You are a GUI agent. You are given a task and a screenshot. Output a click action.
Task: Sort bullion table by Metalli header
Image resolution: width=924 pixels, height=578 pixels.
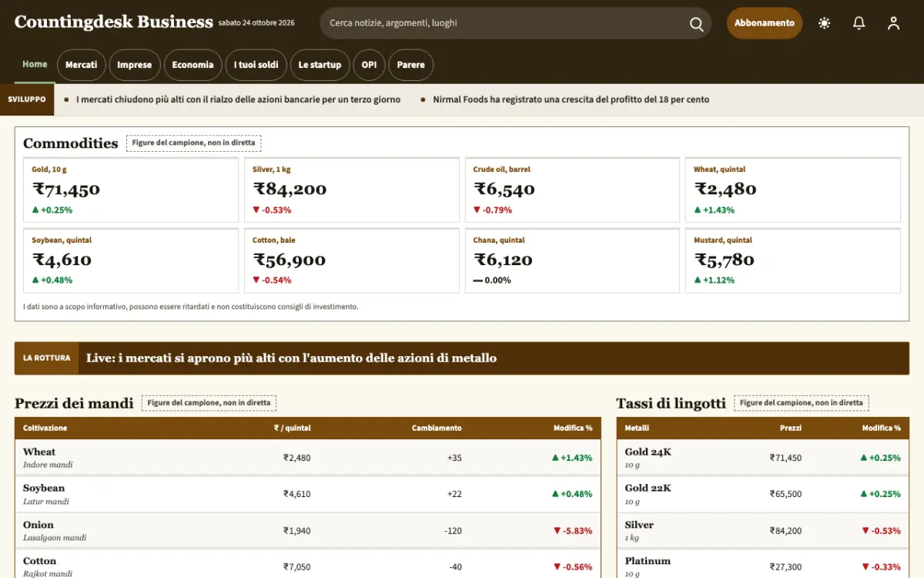point(637,428)
